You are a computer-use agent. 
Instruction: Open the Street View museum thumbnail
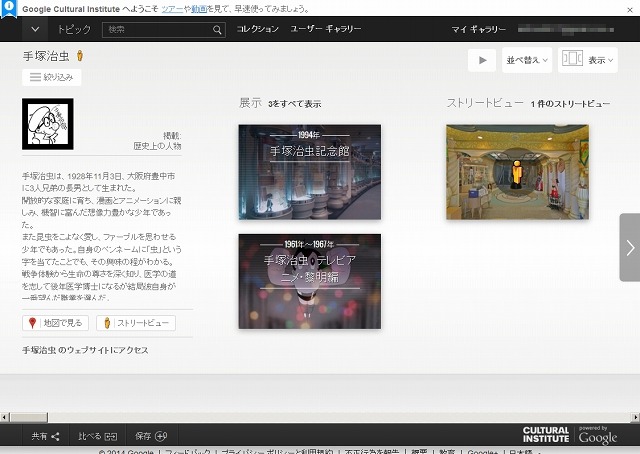point(518,172)
